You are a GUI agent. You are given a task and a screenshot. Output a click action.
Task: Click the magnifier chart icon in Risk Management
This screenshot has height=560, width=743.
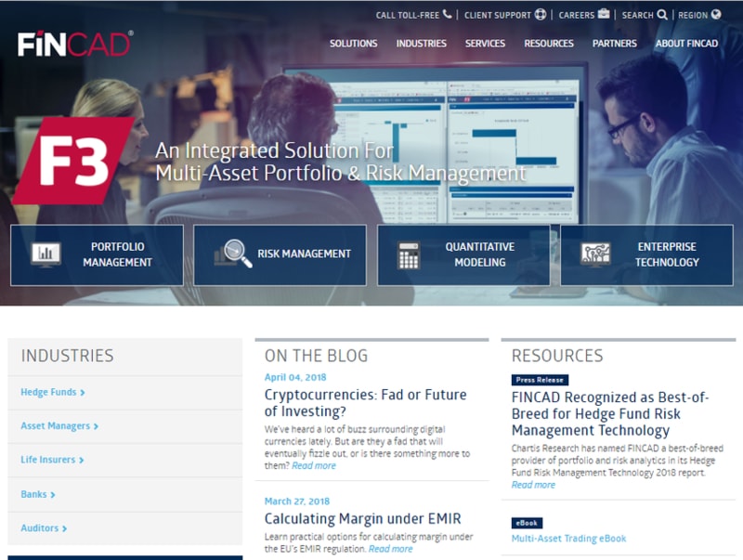tap(233, 254)
